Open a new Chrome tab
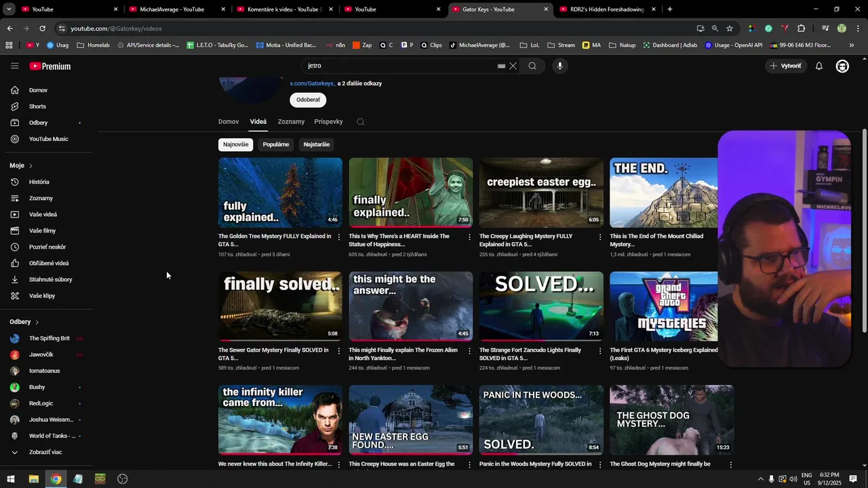868x488 pixels. (670, 9)
